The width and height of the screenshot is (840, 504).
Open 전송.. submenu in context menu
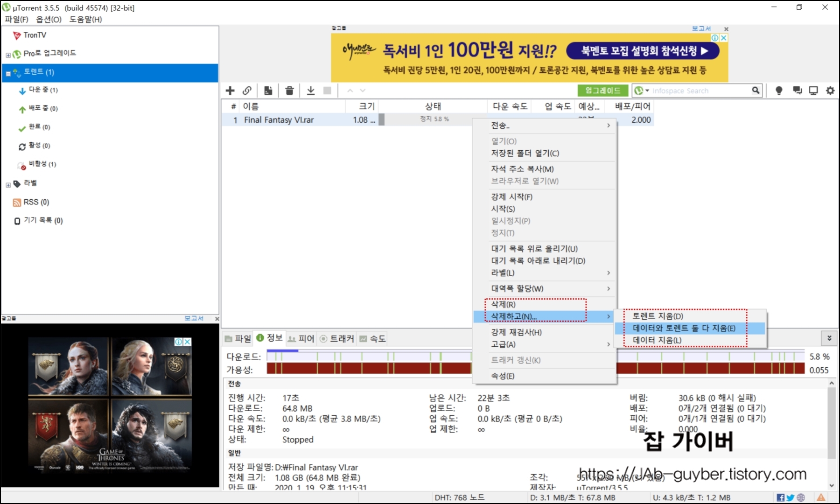click(x=545, y=126)
